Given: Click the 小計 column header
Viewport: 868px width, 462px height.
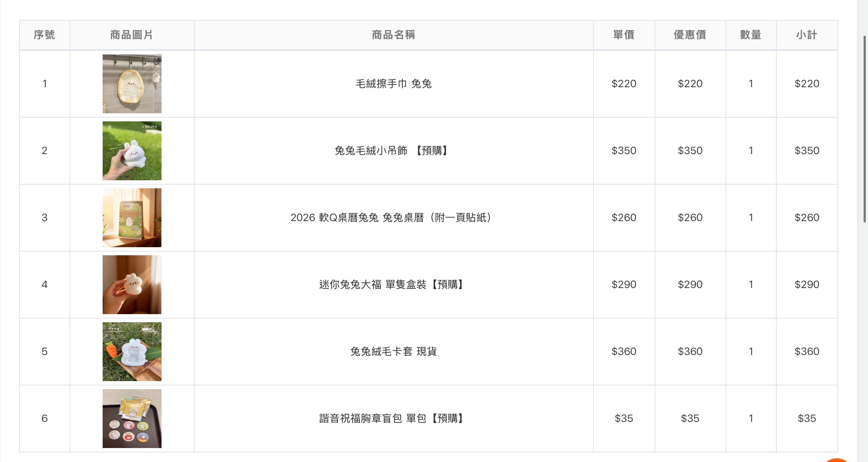Looking at the screenshot, I should [x=807, y=35].
